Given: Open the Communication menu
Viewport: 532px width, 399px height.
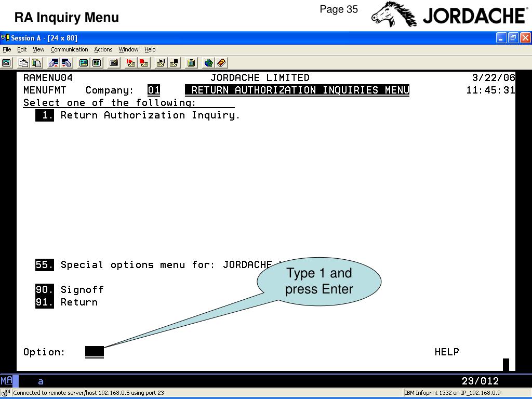Looking at the screenshot, I should pyautogui.click(x=69, y=49).
